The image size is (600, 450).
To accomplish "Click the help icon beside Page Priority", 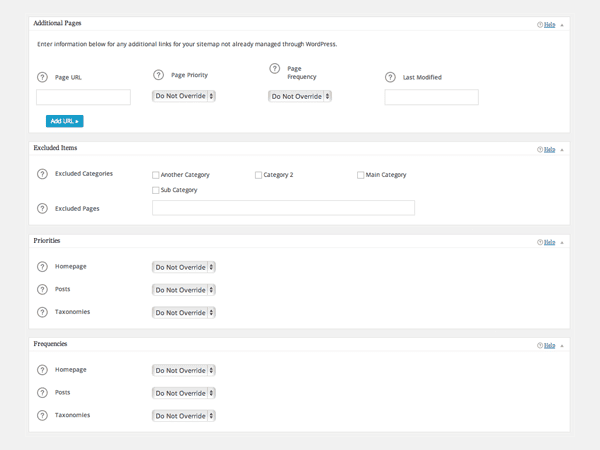I will (158, 75).
